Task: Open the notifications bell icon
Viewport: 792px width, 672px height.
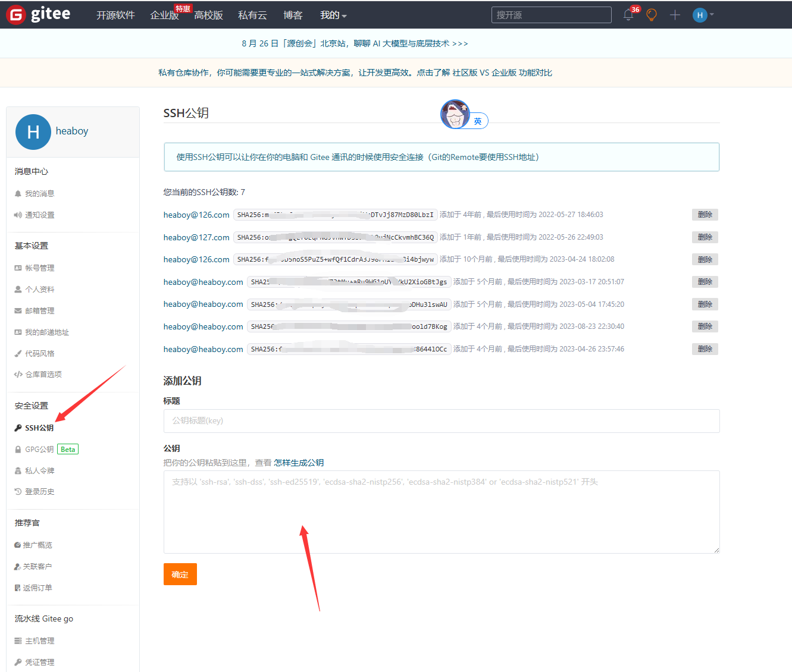Action: [x=628, y=15]
